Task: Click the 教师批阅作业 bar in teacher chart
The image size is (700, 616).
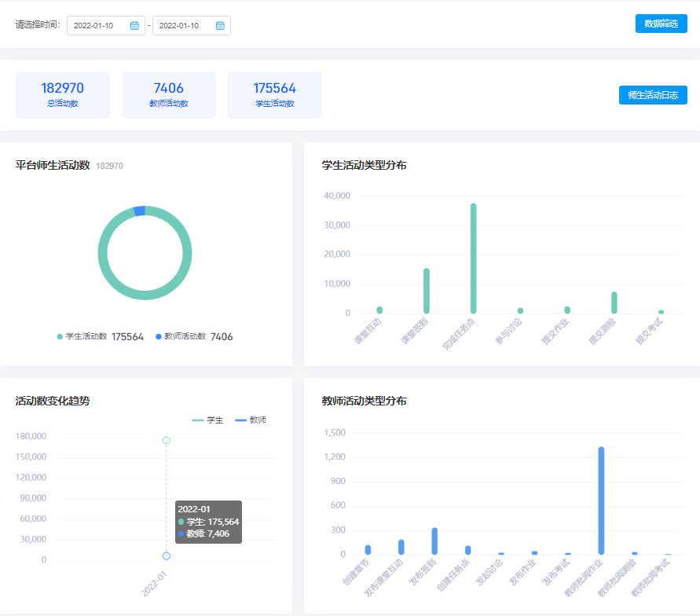Action: click(x=601, y=501)
